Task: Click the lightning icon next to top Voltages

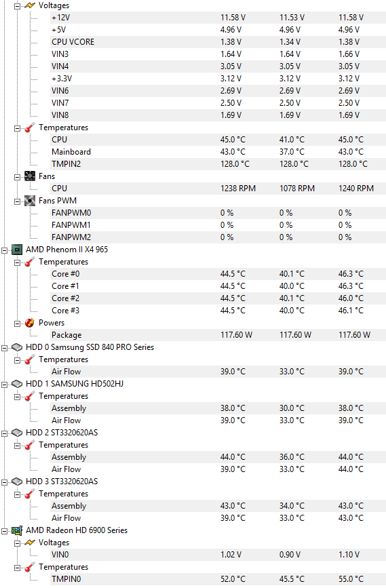Action: (x=30, y=5)
